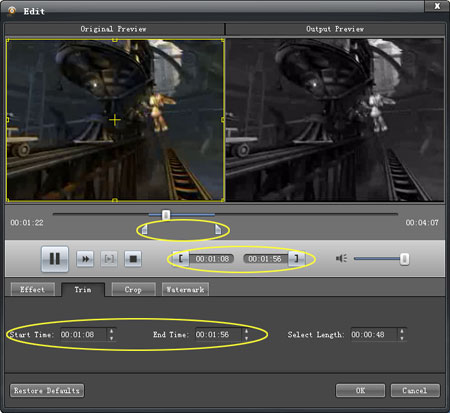
Task: Click the 00:01:56 trim end time display
Action: click(265, 259)
